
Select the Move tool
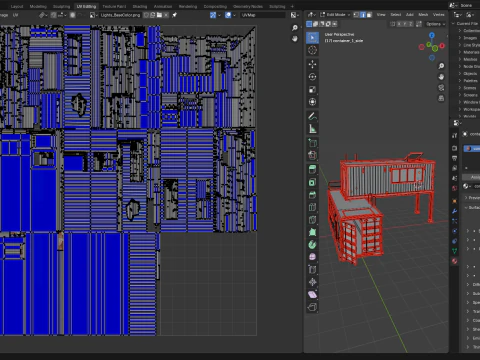pyautogui.click(x=312, y=64)
